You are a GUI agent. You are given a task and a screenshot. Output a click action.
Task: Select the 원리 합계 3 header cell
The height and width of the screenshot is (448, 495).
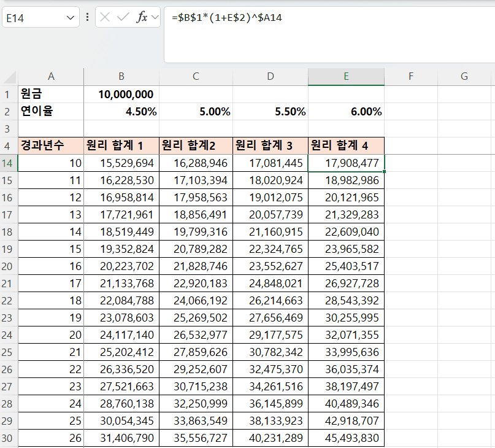271,146
